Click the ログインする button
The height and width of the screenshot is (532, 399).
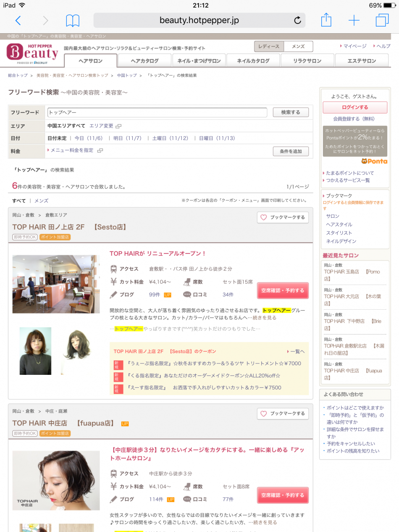[355, 108]
